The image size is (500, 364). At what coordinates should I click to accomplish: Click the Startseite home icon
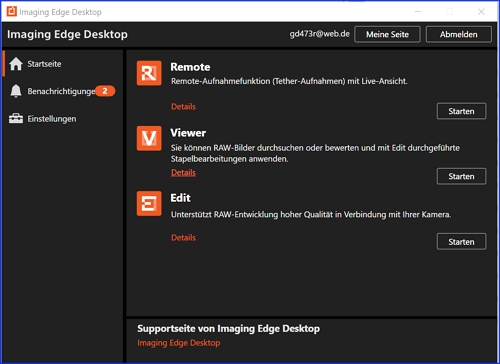pyautogui.click(x=16, y=64)
